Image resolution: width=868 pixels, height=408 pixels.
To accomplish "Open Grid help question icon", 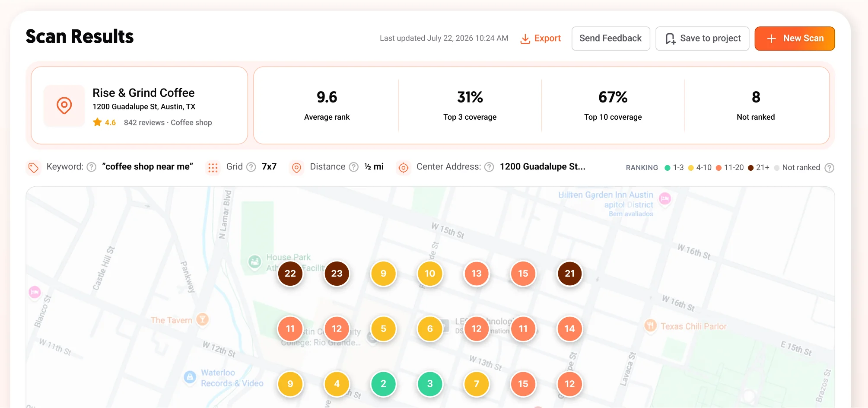I will [251, 167].
